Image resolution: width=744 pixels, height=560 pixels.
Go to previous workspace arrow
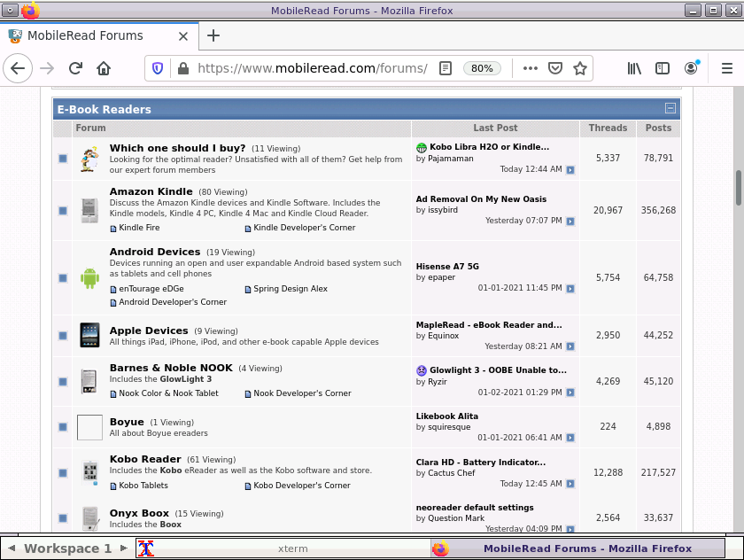click(12, 548)
